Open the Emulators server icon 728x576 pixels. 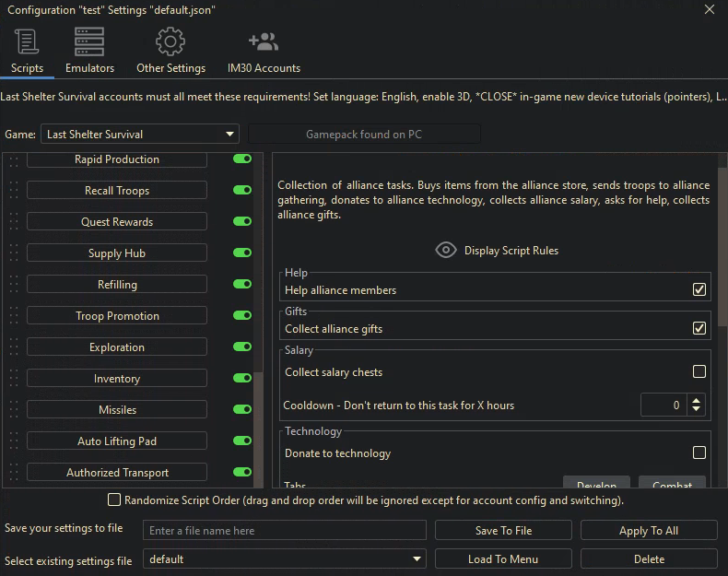tap(89, 42)
